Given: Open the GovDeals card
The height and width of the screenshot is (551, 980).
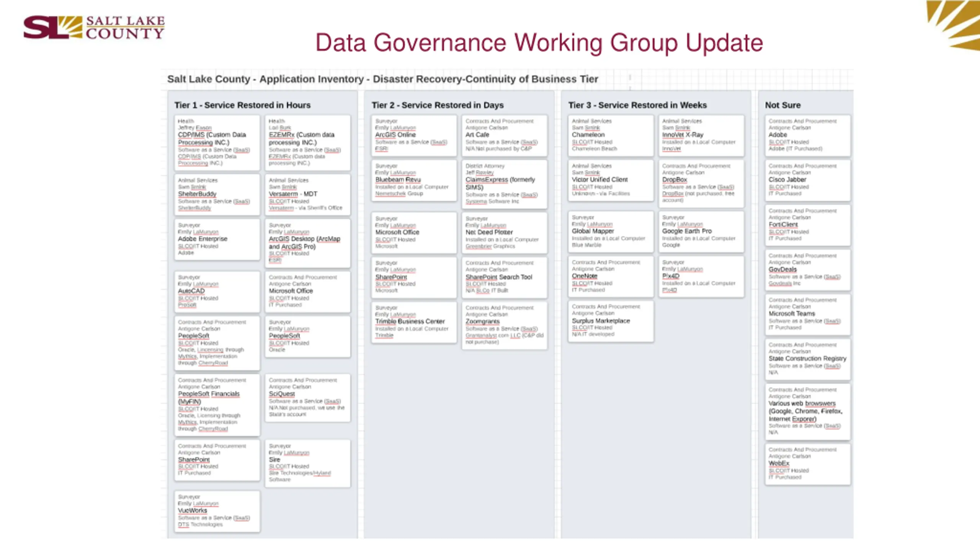Looking at the screenshot, I should tap(808, 271).
